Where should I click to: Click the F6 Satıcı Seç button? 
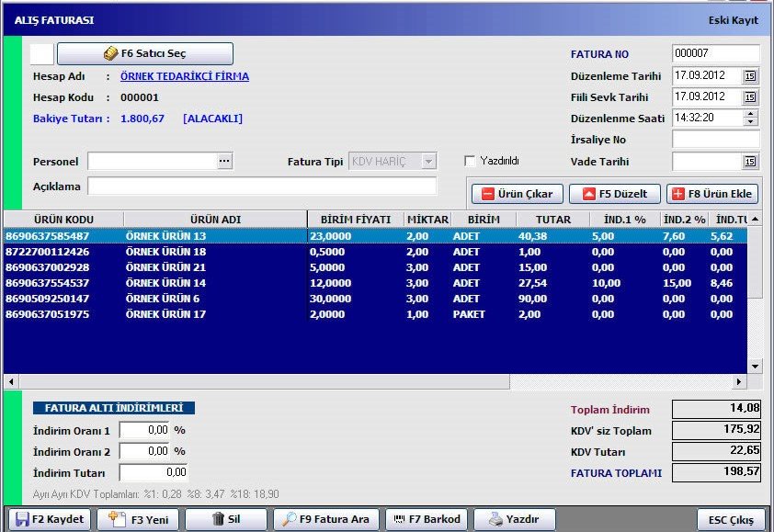[145, 53]
